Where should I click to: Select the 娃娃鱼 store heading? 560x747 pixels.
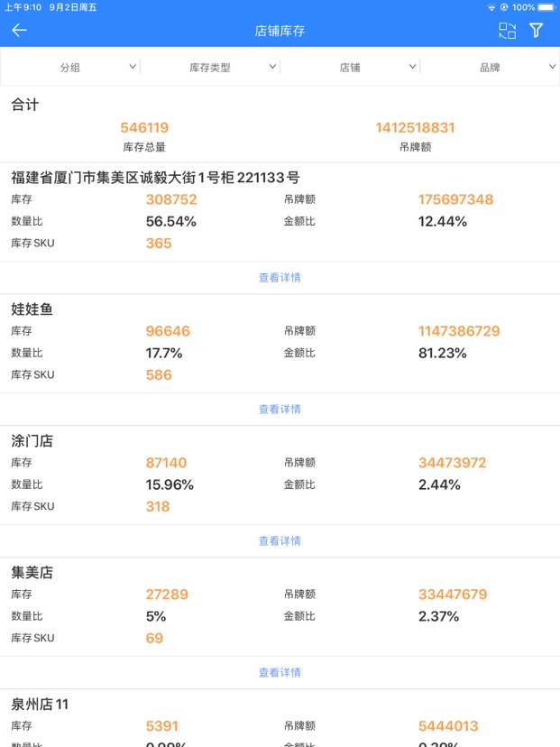(x=32, y=309)
